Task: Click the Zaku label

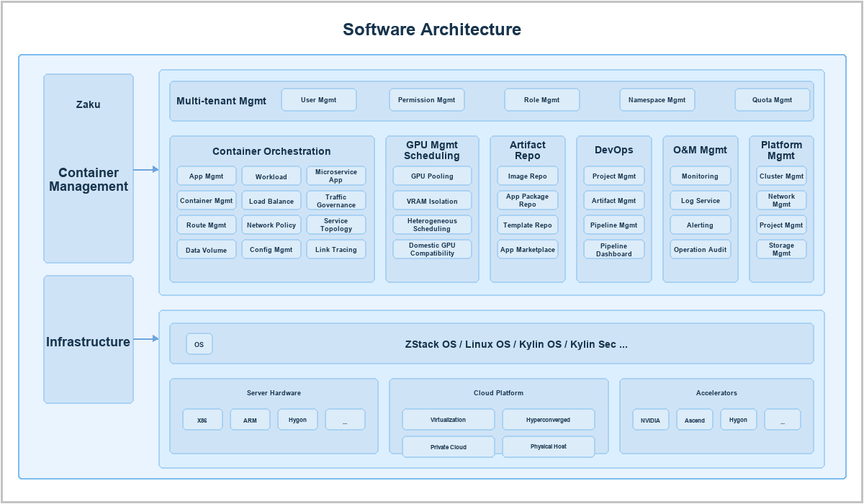Action: click(x=89, y=104)
